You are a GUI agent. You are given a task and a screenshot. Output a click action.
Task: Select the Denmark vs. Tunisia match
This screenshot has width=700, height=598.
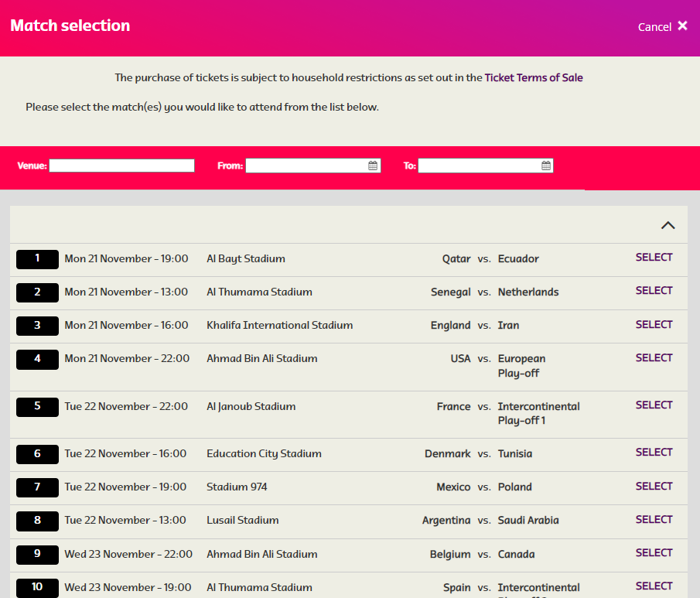654,453
